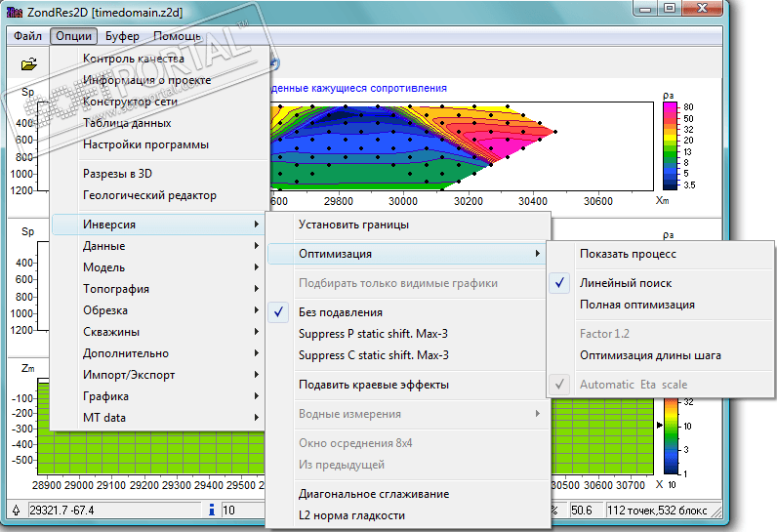Open the Помощь menu

[x=177, y=36]
